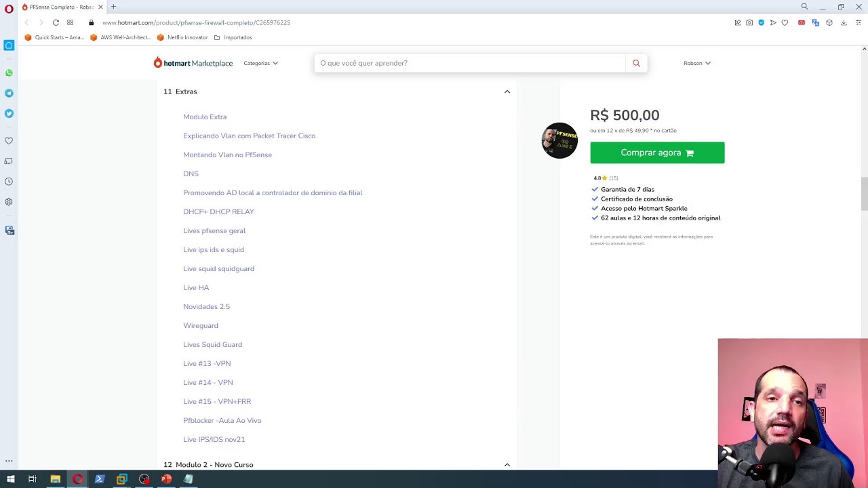Screen dimensions: 868x488
Task: Open WhatsApp in the Opera sidebar
Action: 9,73
